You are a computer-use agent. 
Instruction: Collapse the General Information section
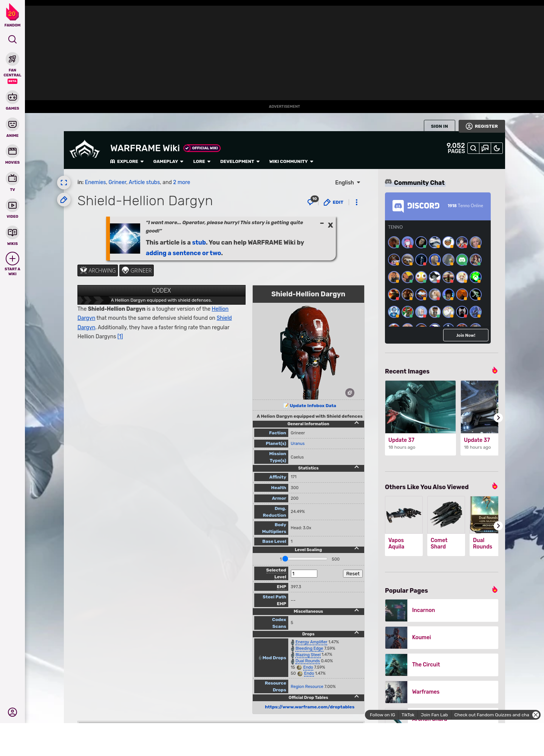click(x=357, y=423)
